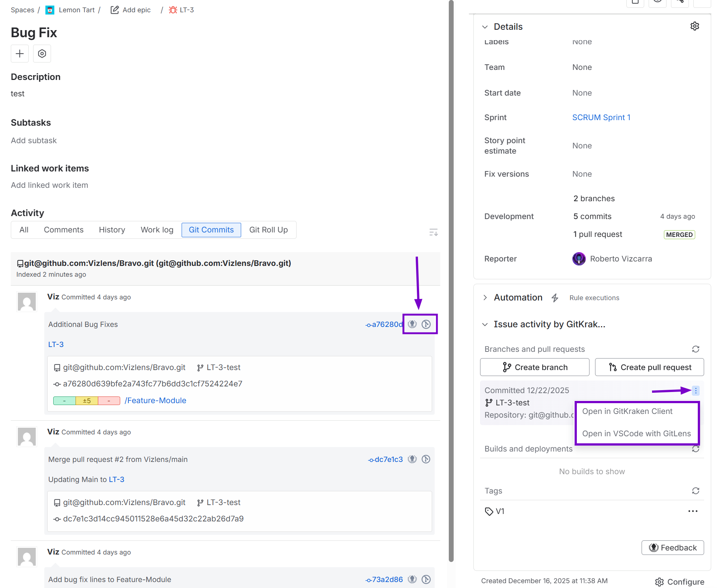Click Automation lightning bolt icon
The width and height of the screenshot is (719, 588).
555,298
